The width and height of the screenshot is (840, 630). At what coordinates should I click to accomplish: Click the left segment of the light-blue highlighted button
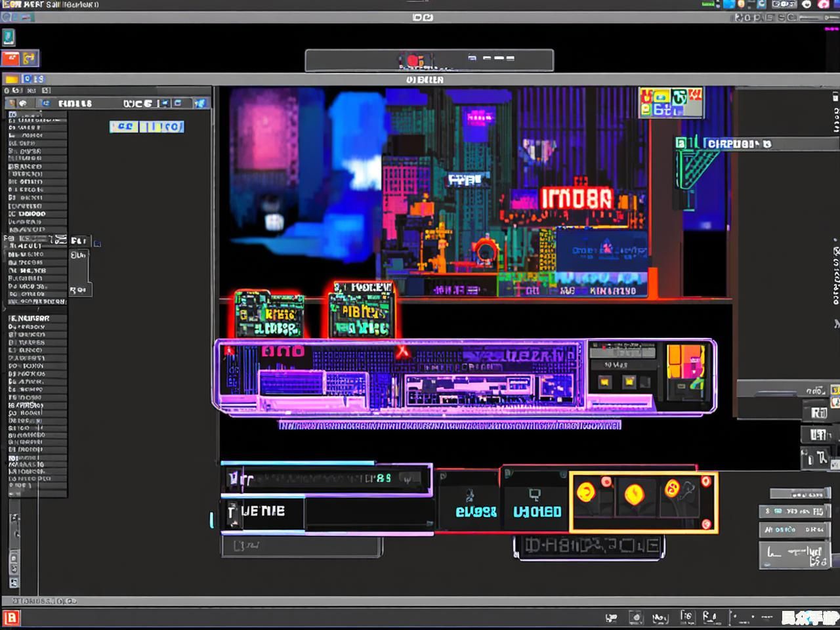[123, 127]
